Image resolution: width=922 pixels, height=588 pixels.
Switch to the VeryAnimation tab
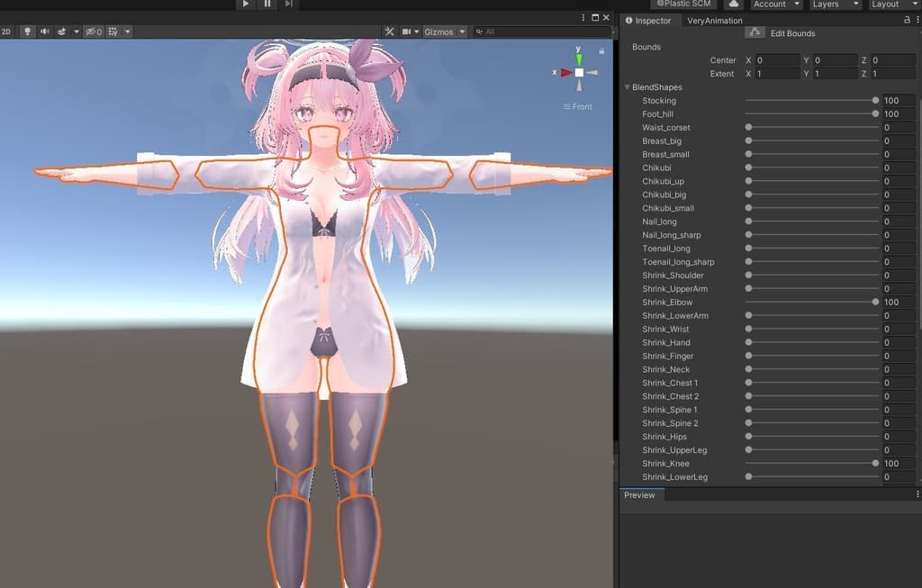[715, 20]
